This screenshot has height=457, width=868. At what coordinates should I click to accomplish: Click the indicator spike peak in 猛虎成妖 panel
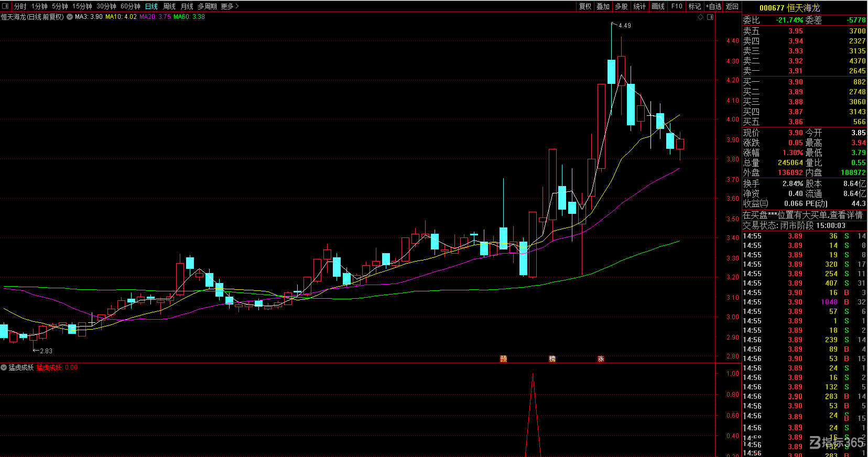(533, 374)
